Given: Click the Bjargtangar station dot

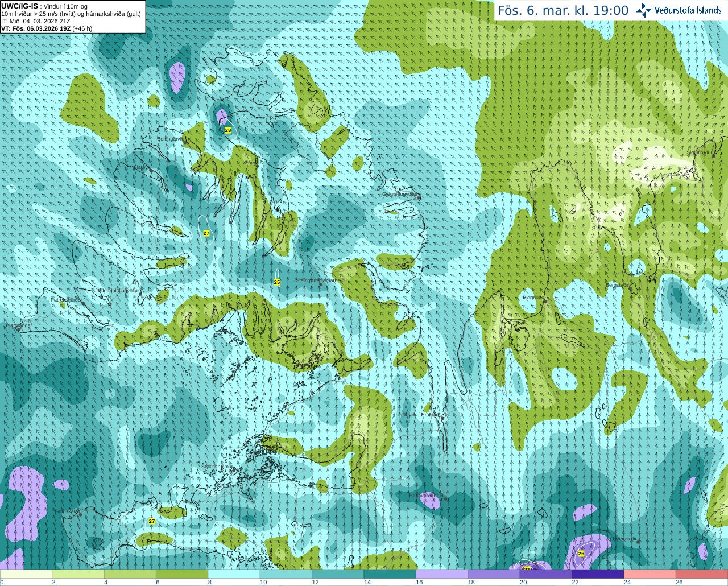Looking at the screenshot, I should coord(19,329).
